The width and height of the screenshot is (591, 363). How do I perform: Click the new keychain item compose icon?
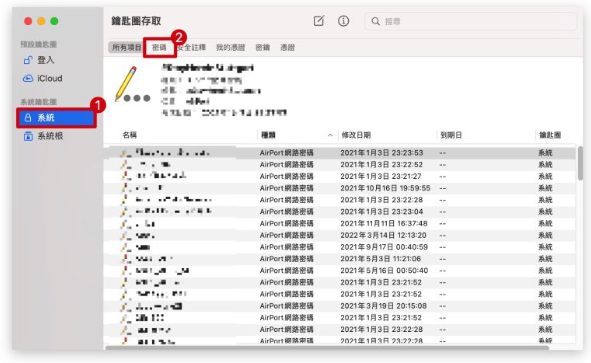(x=319, y=21)
